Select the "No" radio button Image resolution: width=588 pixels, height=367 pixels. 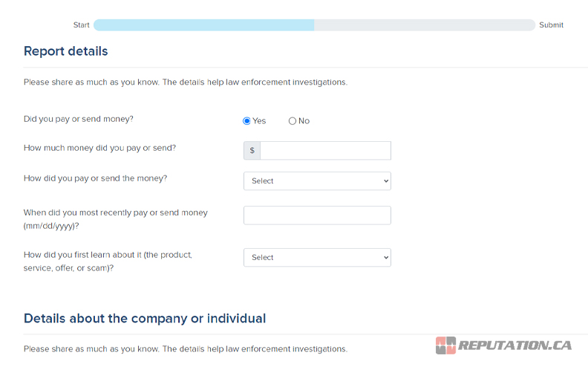[293, 121]
